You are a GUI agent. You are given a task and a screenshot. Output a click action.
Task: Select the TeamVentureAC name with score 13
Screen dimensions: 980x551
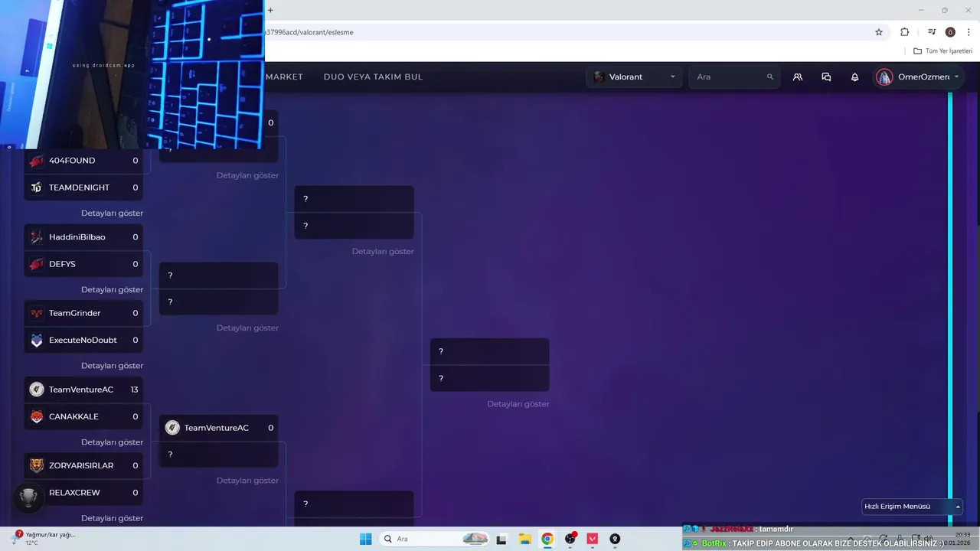pos(81,390)
